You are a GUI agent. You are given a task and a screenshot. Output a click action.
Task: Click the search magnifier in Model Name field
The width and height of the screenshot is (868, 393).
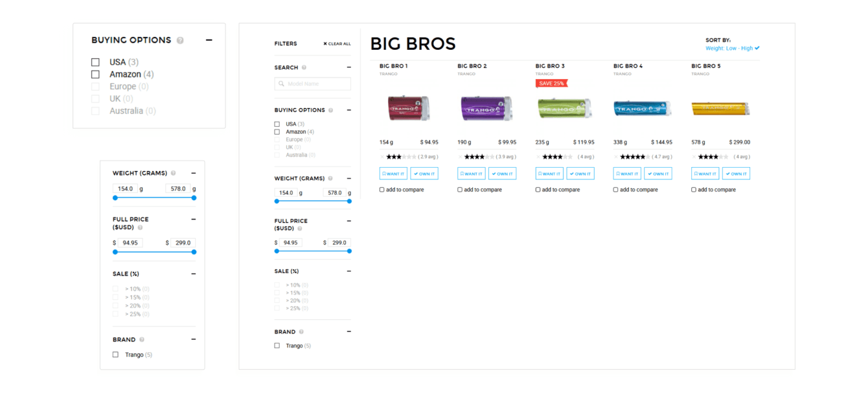click(x=281, y=84)
